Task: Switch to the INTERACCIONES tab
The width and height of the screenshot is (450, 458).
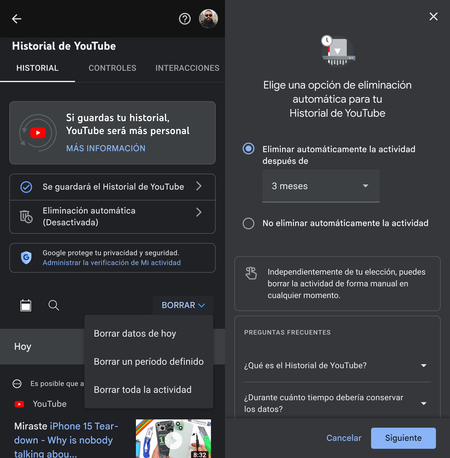Action: (x=187, y=68)
